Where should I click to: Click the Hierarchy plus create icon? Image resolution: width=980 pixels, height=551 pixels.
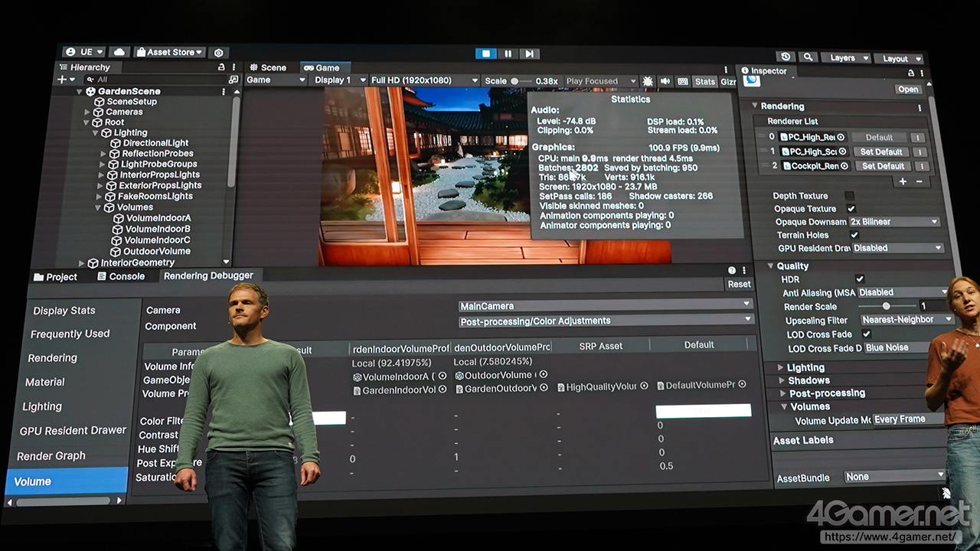[62, 80]
